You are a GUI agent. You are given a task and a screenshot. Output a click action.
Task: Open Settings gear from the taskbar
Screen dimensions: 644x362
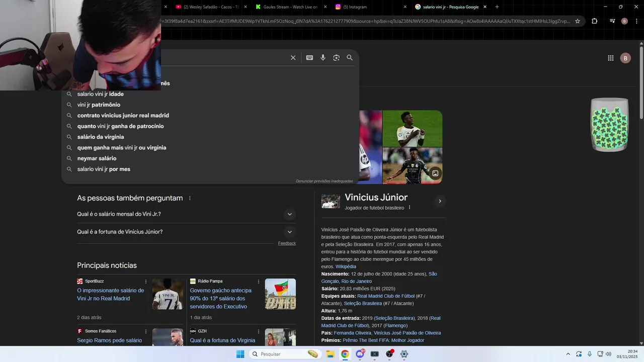tap(404, 354)
